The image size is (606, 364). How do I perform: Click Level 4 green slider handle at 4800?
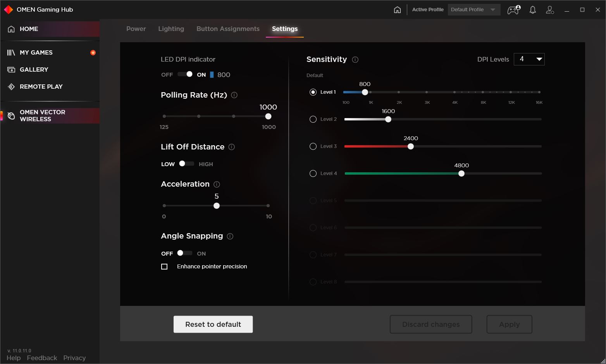click(461, 173)
